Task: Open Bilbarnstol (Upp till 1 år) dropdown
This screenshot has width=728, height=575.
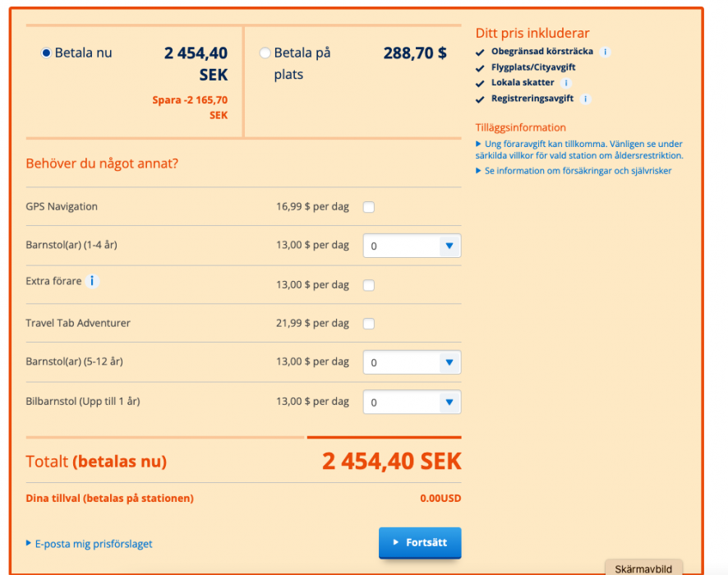Action: [412, 402]
